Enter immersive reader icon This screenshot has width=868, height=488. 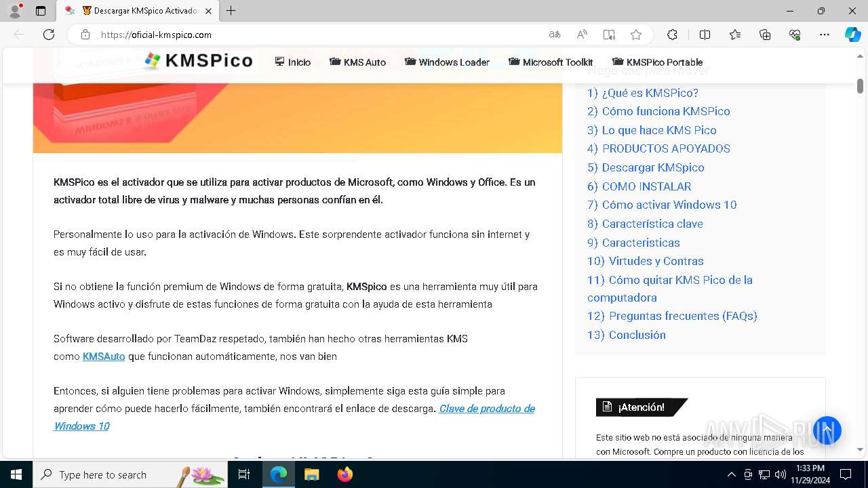609,35
